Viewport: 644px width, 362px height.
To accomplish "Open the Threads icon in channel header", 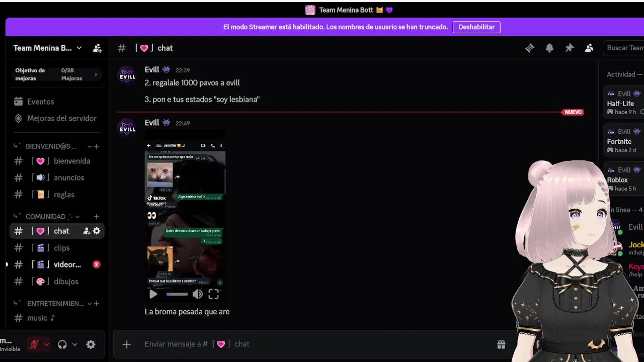I will point(529,48).
